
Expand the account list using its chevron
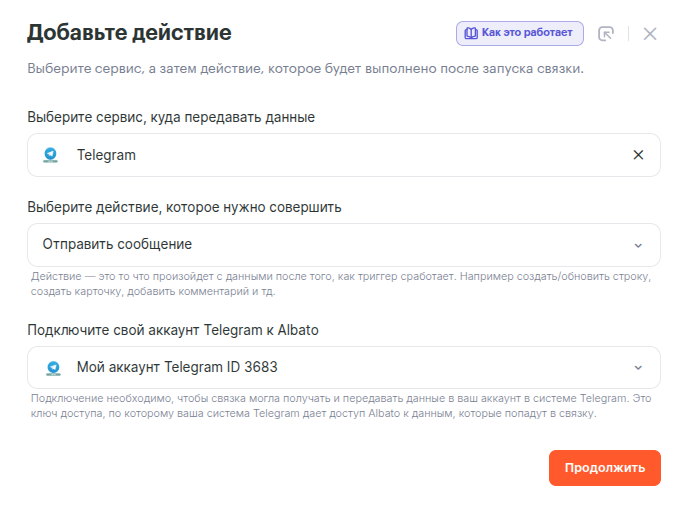click(x=639, y=367)
